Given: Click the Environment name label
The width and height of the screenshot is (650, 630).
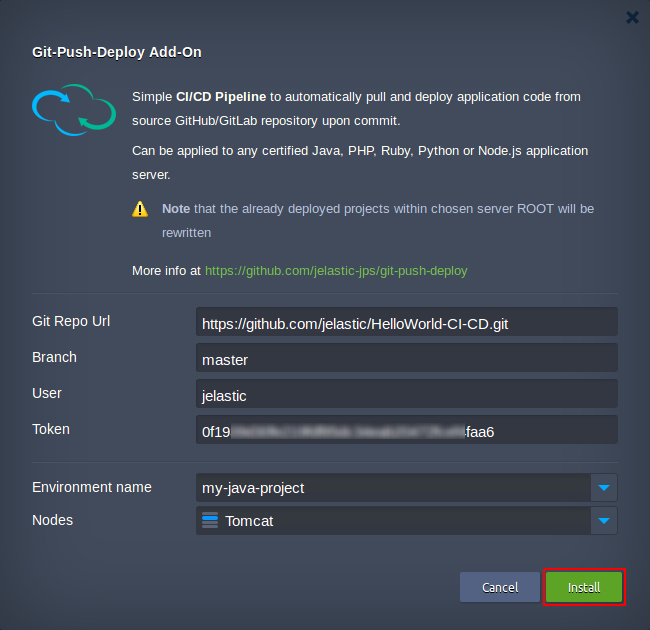Looking at the screenshot, I should (92, 487).
